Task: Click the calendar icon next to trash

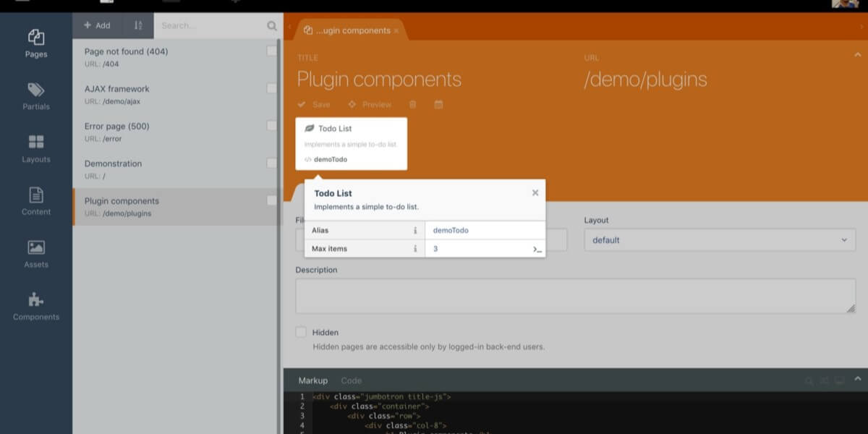Action: click(x=438, y=104)
